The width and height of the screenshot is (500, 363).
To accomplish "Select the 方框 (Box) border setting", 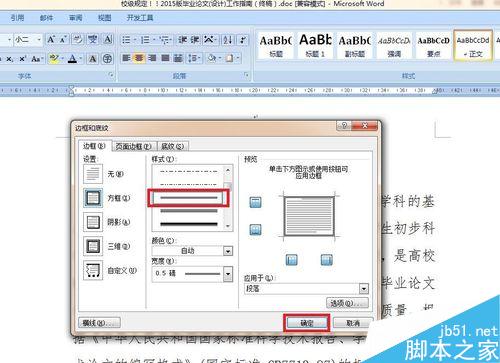I will coord(93,198).
